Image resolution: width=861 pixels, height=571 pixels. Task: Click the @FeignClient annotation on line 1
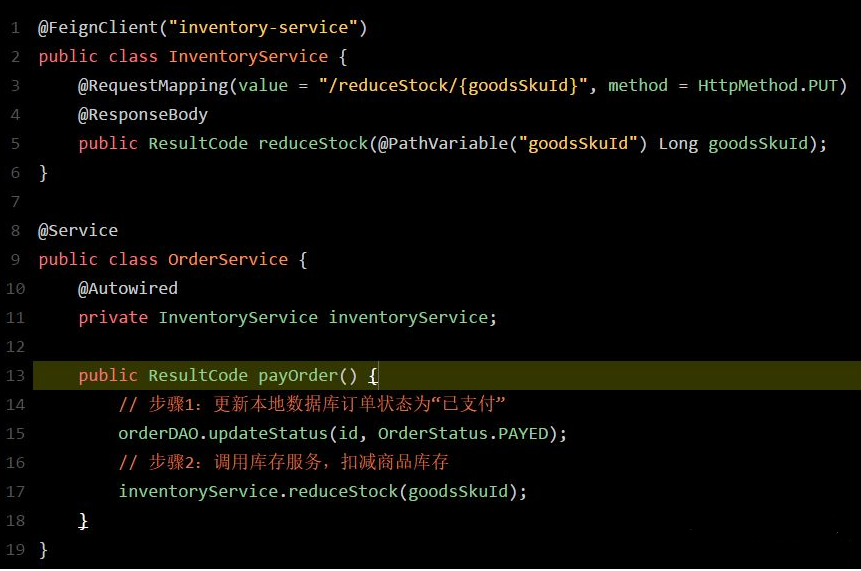98,27
